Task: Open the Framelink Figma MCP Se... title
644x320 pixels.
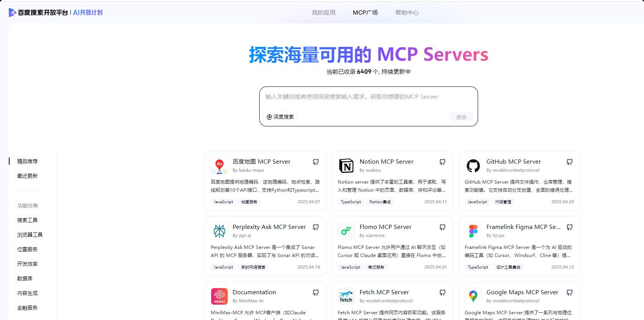Action: tap(523, 227)
